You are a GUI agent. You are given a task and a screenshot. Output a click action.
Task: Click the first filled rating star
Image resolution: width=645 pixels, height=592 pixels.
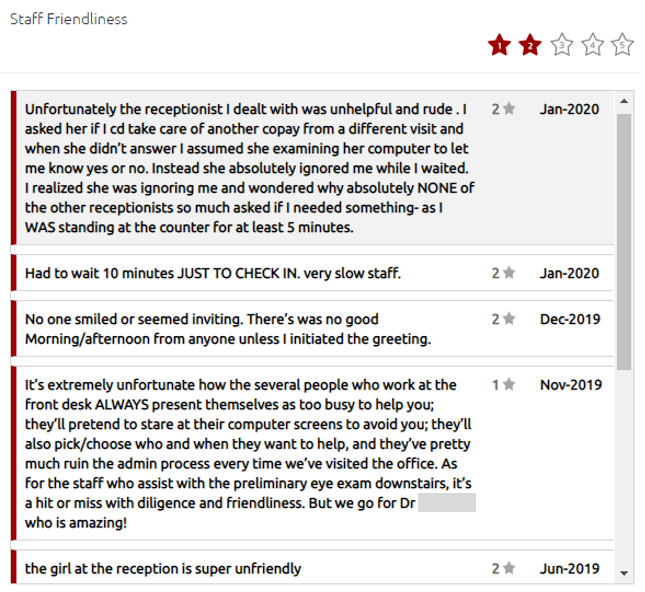point(499,45)
